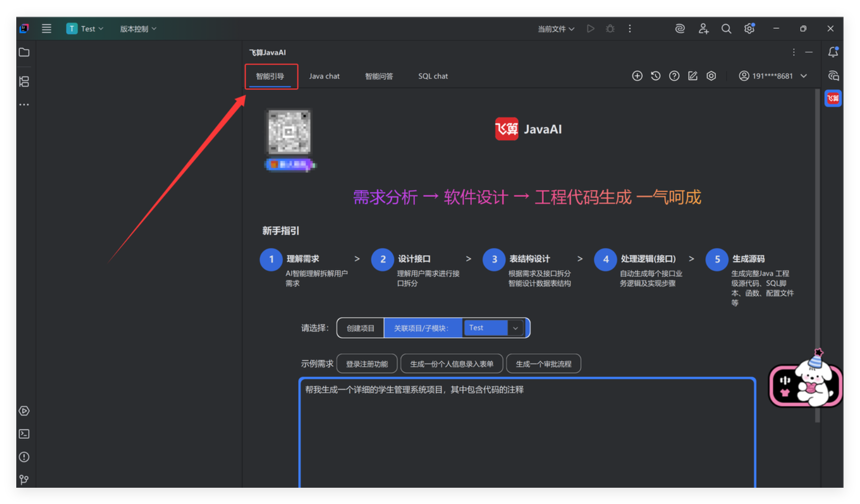Switch to the SQL chat tab
The width and height of the screenshot is (860, 504).
(433, 76)
